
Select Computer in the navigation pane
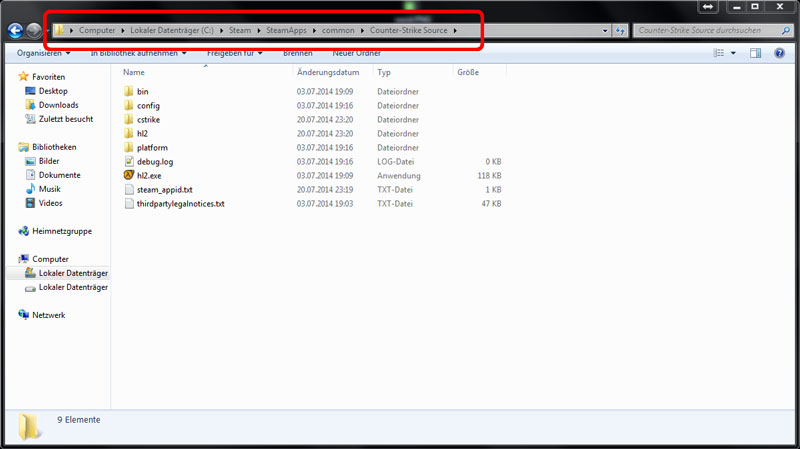[50, 259]
